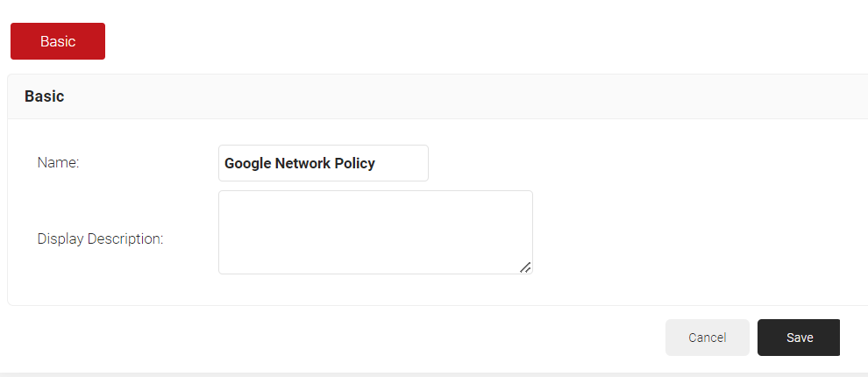The width and height of the screenshot is (868, 377).
Task: Place cursor in the policy name textbox
Action: [x=323, y=163]
